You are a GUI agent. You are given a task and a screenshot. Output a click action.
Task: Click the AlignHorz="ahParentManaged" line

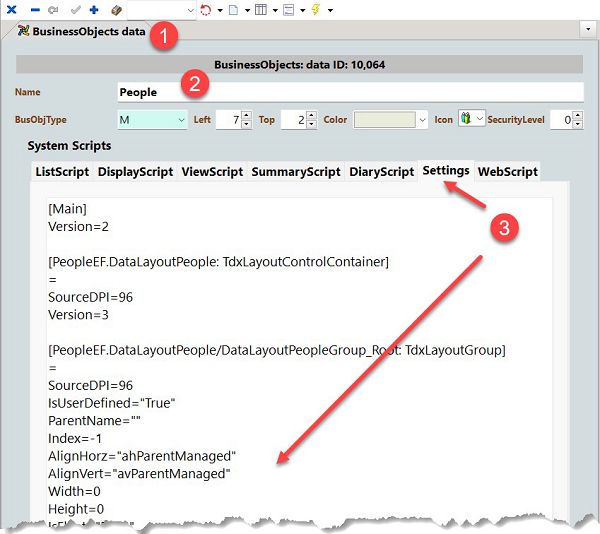[142, 456]
